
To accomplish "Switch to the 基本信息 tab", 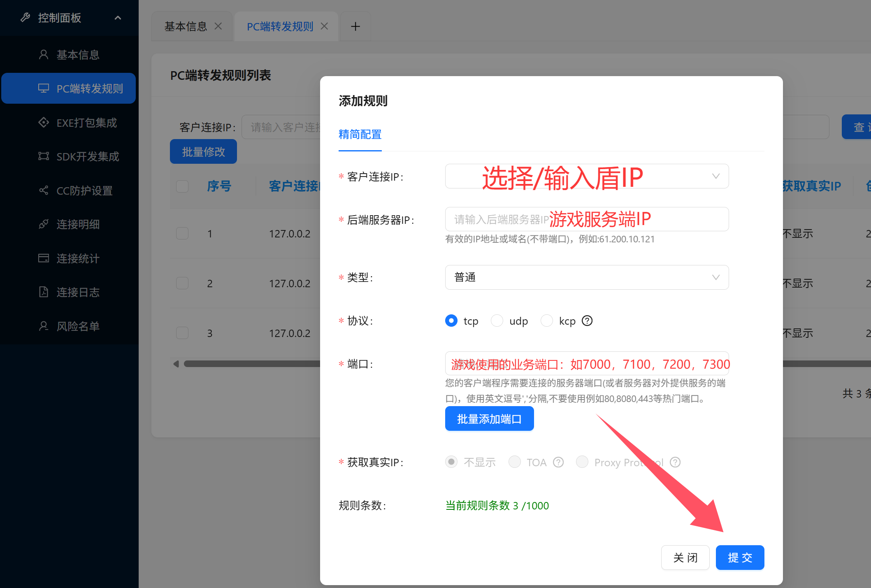I will click(186, 26).
